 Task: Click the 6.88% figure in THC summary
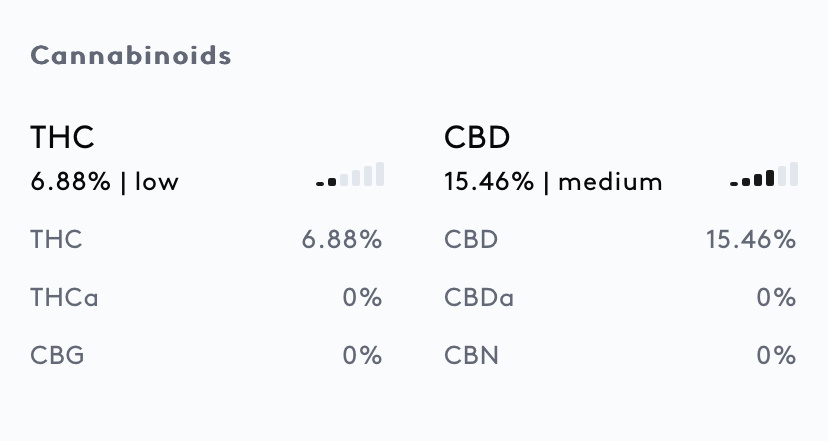coord(70,182)
